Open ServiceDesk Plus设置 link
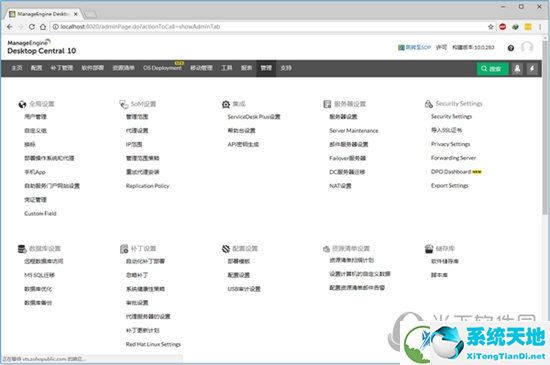 (254, 117)
